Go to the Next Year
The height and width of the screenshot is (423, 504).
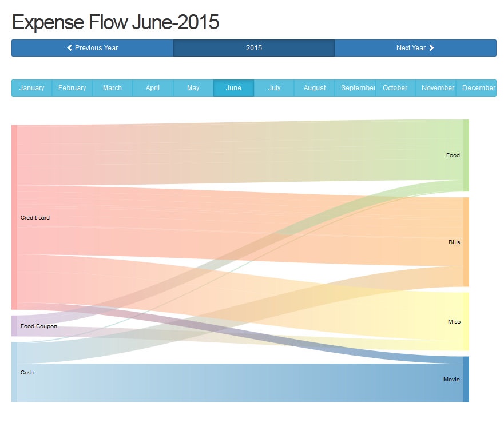click(415, 48)
